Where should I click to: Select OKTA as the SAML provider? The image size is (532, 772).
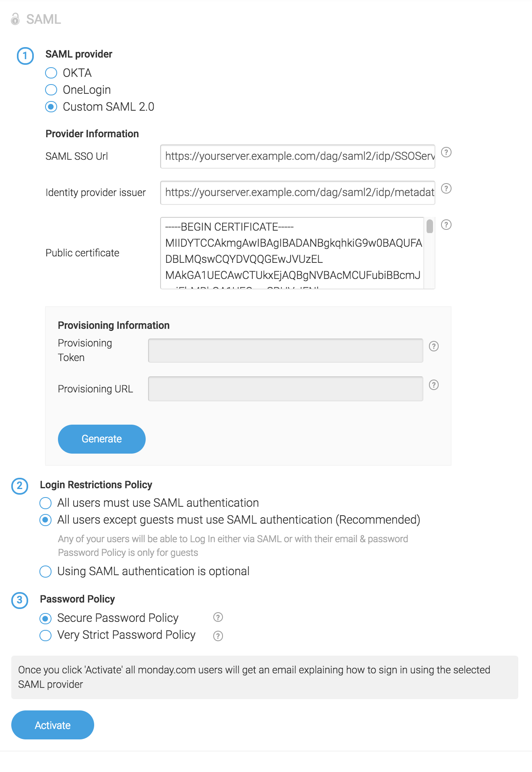click(x=51, y=73)
